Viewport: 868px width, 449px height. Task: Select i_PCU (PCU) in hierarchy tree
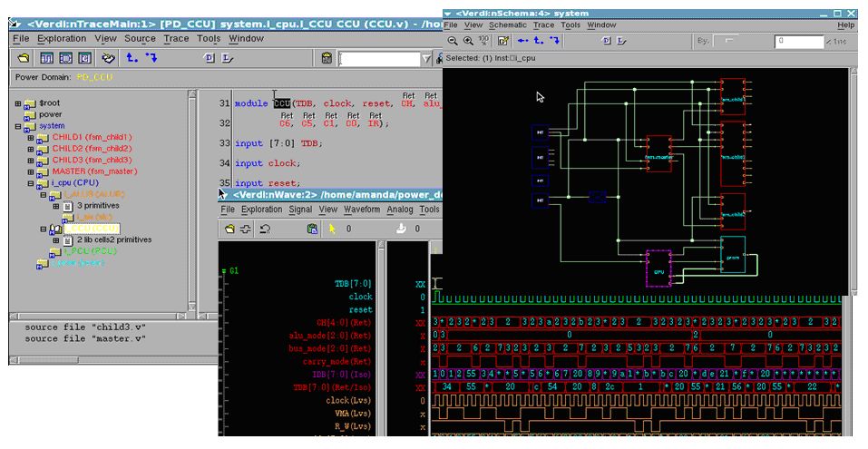[90, 250]
